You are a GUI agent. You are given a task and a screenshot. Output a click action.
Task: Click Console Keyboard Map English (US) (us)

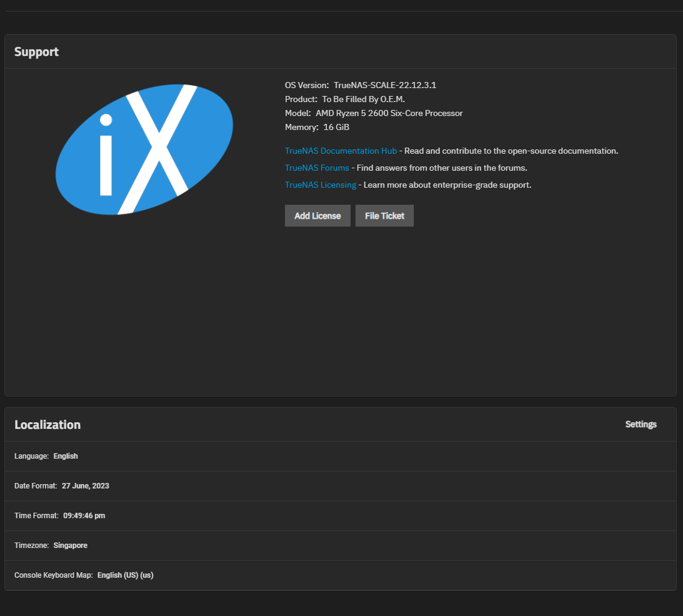(125, 575)
